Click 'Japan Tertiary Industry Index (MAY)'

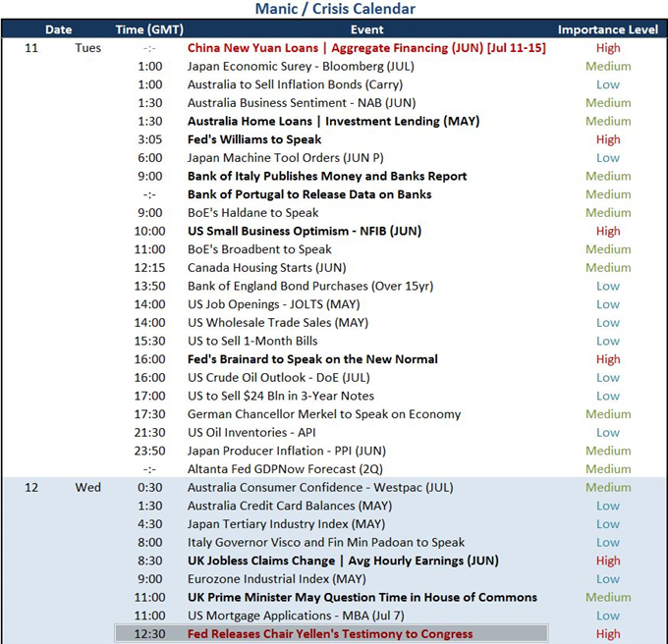click(286, 524)
